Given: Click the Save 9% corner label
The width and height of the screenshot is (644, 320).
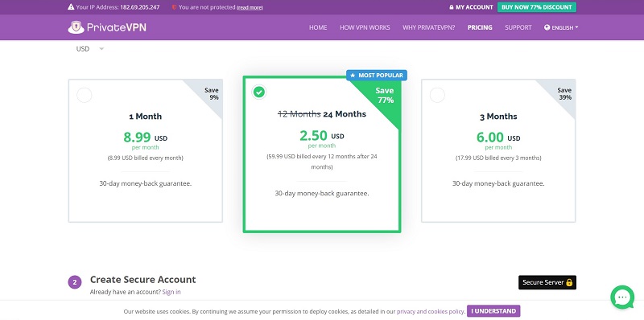Looking at the screenshot, I should [212, 94].
